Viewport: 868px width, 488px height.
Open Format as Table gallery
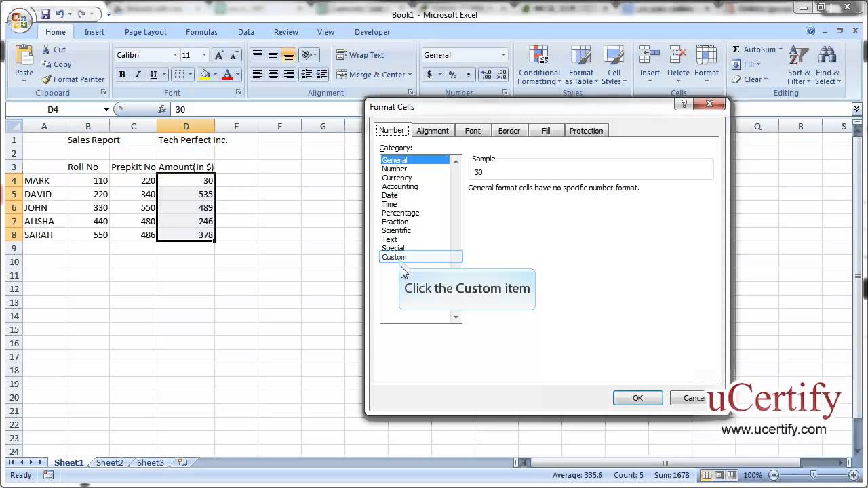pyautogui.click(x=581, y=65)
